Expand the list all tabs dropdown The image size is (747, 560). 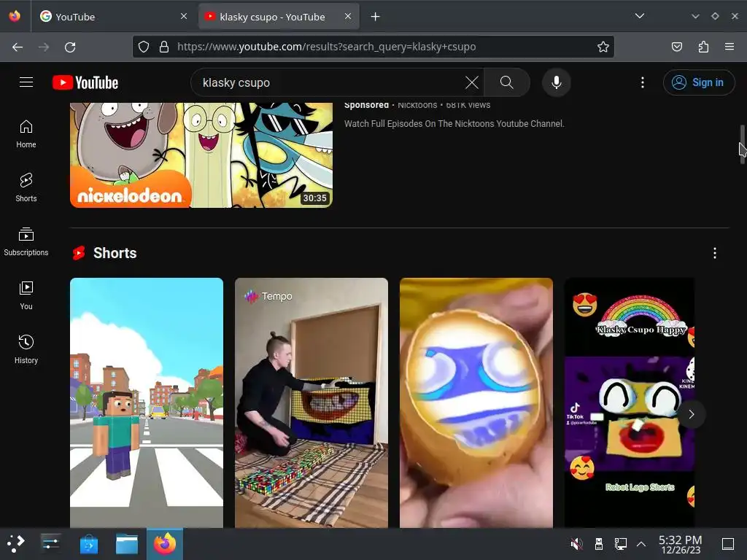[x=639, y=16]
